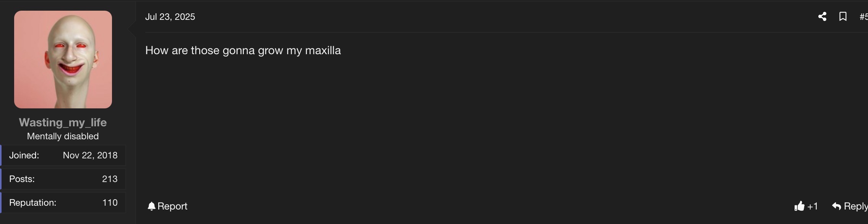
Task: Like the post with the thumbs-up icon
Action: 799,206
